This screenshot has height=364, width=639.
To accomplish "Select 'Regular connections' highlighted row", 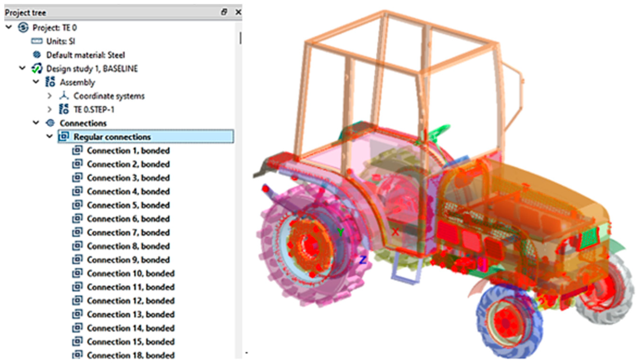I will tap(146, 137).
